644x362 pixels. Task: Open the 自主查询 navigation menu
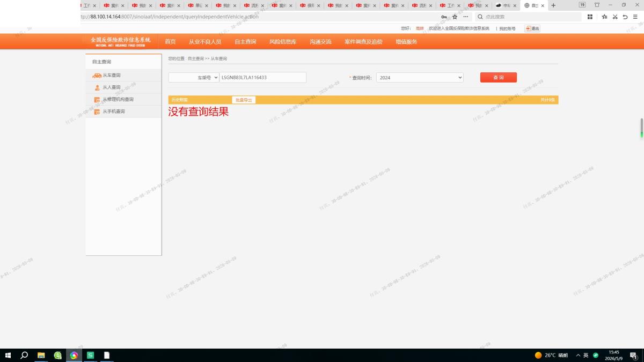pos(245,42)
